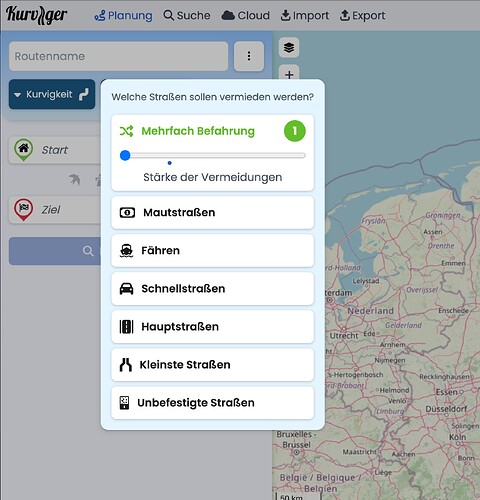The height and width of the screenshot is (500, 480).
Task: Click the Kurviger logo
Action: pyautogui.click(x=36, y=15)
